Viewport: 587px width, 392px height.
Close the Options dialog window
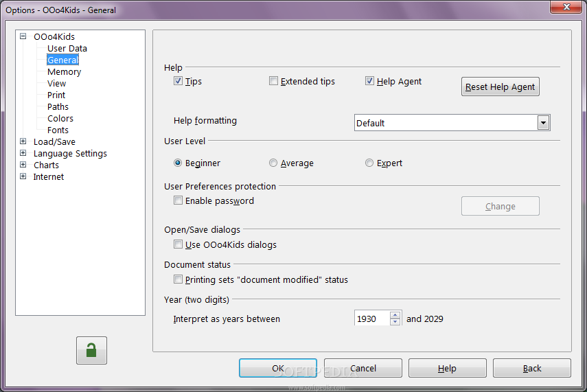click(x=566, y=7)
